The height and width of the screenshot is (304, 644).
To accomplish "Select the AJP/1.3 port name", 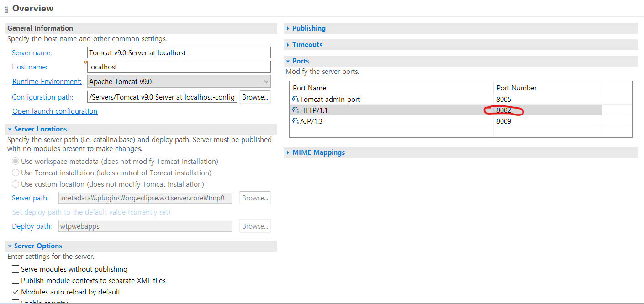I will click(311, 121).
